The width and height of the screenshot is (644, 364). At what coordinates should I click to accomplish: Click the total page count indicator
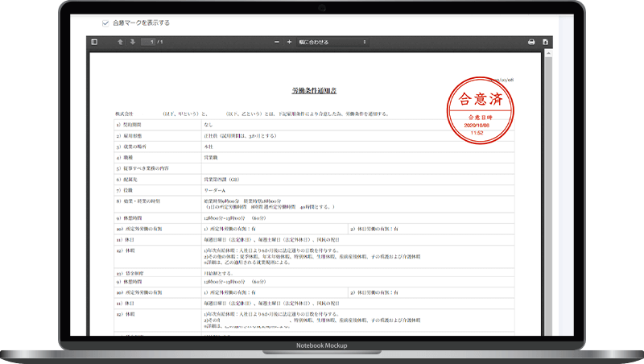[161, 42]
